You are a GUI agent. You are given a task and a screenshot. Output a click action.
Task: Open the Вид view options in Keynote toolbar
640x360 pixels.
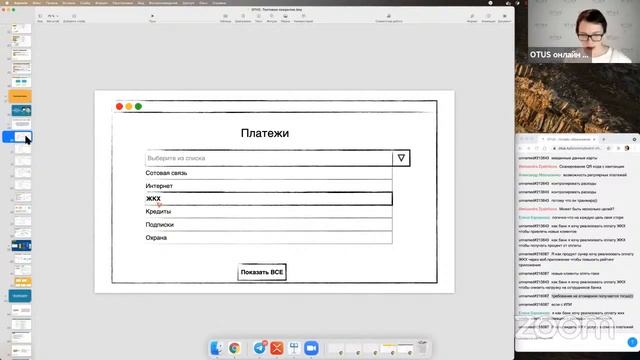pos(40,18)
